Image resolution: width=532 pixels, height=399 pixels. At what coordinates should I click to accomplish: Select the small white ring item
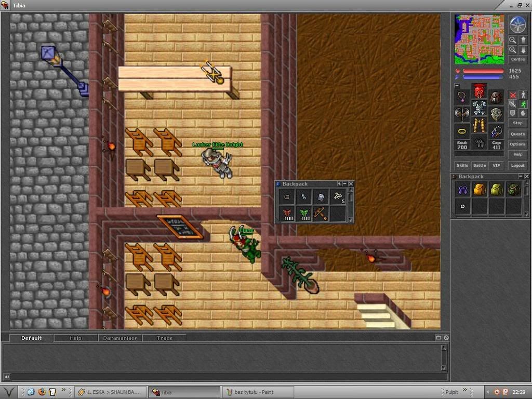click(x=462, y=206)
